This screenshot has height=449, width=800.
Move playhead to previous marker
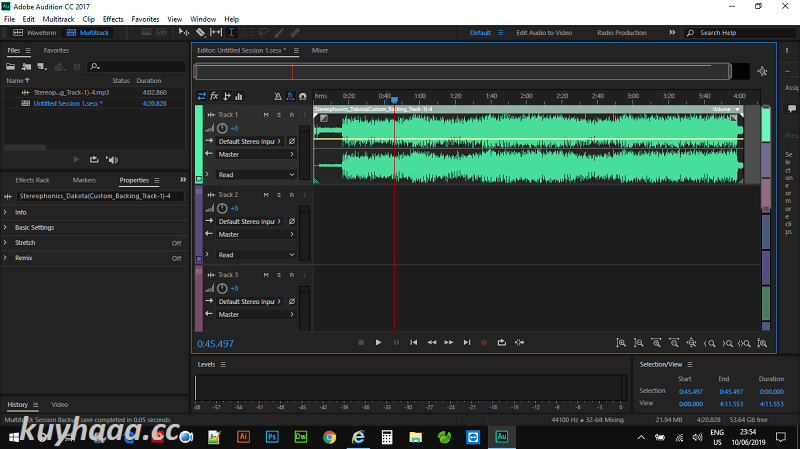(414, 342)
